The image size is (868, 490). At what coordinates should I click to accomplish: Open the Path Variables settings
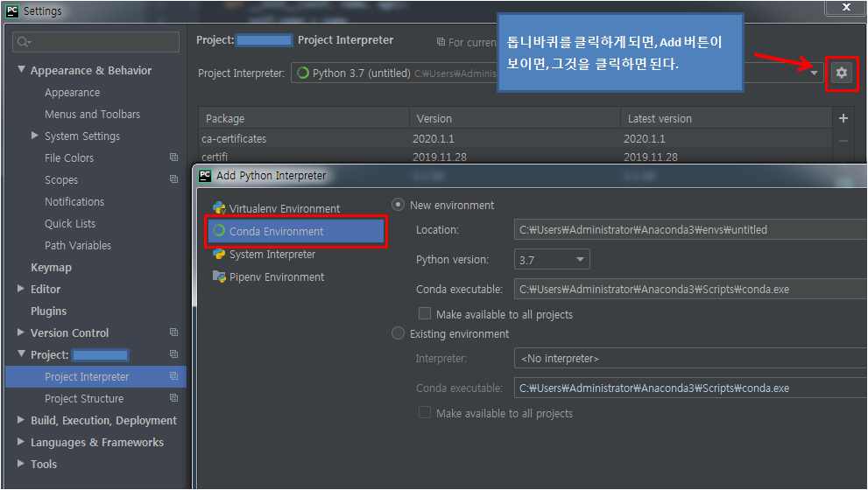[77, 245]
